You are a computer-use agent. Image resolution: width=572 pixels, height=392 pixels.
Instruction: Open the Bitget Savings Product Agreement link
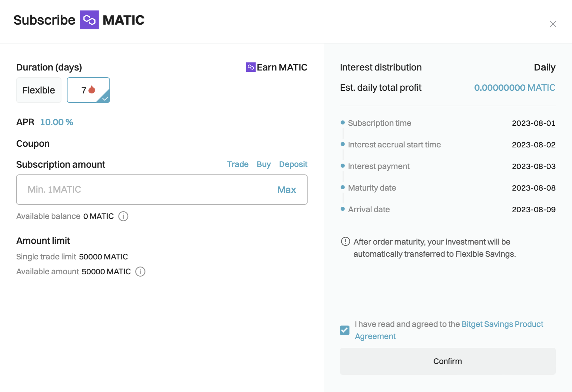(449, 330)
